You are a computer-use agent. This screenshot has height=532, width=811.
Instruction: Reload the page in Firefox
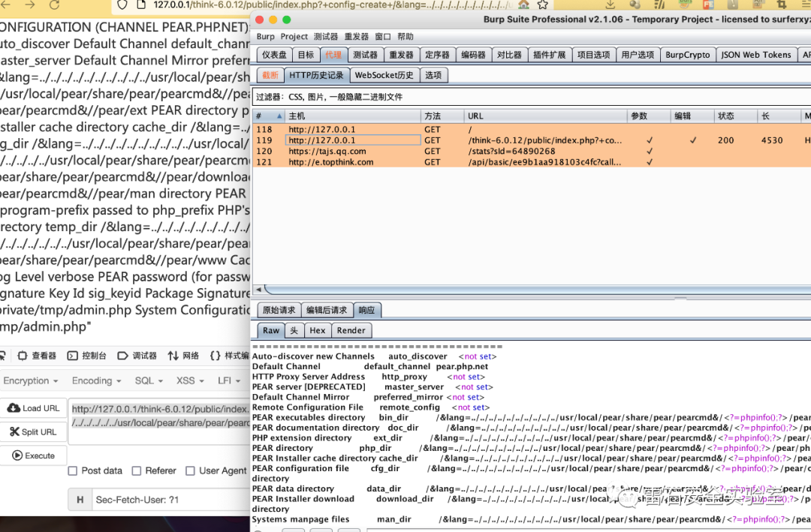click(54, 5)
